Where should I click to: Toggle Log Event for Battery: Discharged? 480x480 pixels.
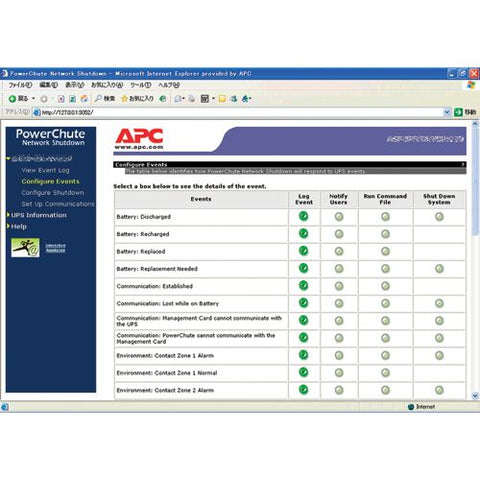coord(303,216)
